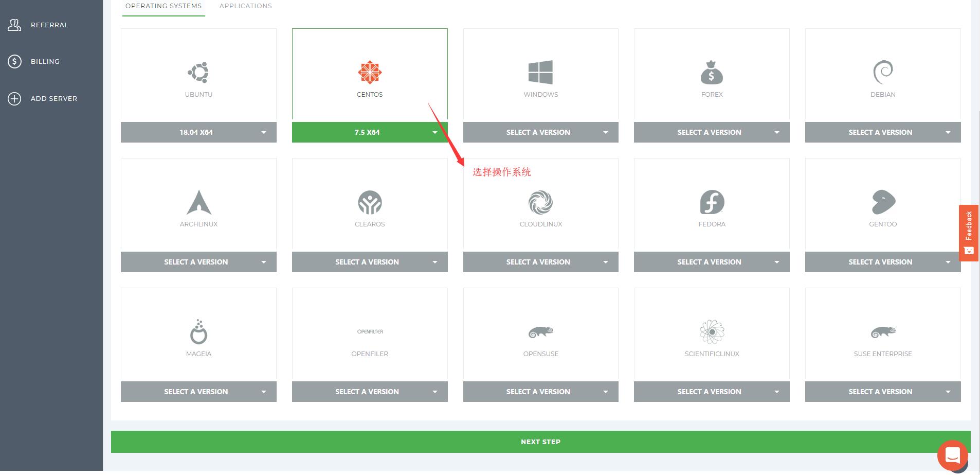Viewport: 980px width, 475px height.
Task: Click the OPENFILER card label
Action: pyautogui.click(x=370, y=354)
